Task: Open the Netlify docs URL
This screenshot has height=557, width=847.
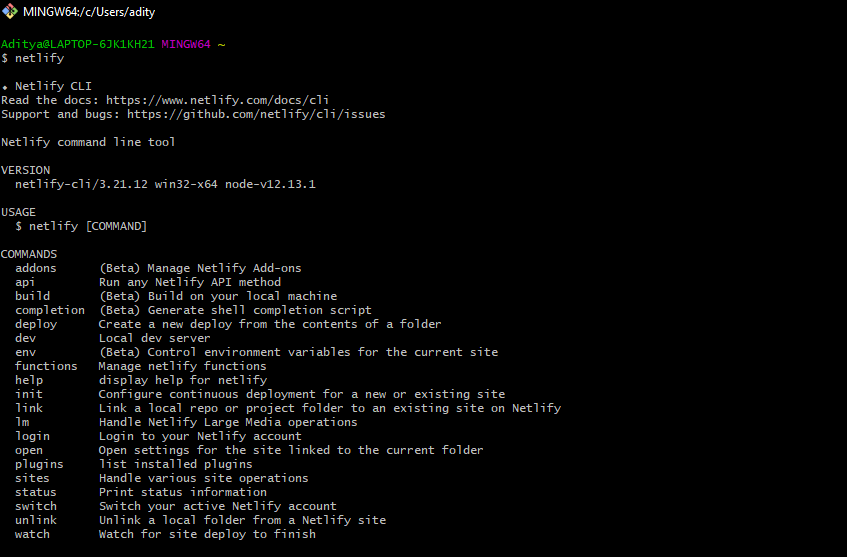Action: pos(217,100)
